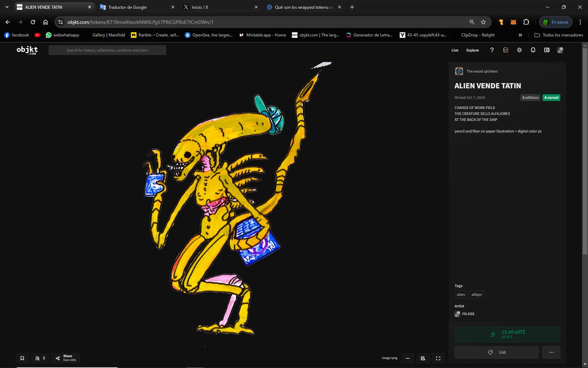
Task: Open the wallet icon in header
Action: pos(547,50)
